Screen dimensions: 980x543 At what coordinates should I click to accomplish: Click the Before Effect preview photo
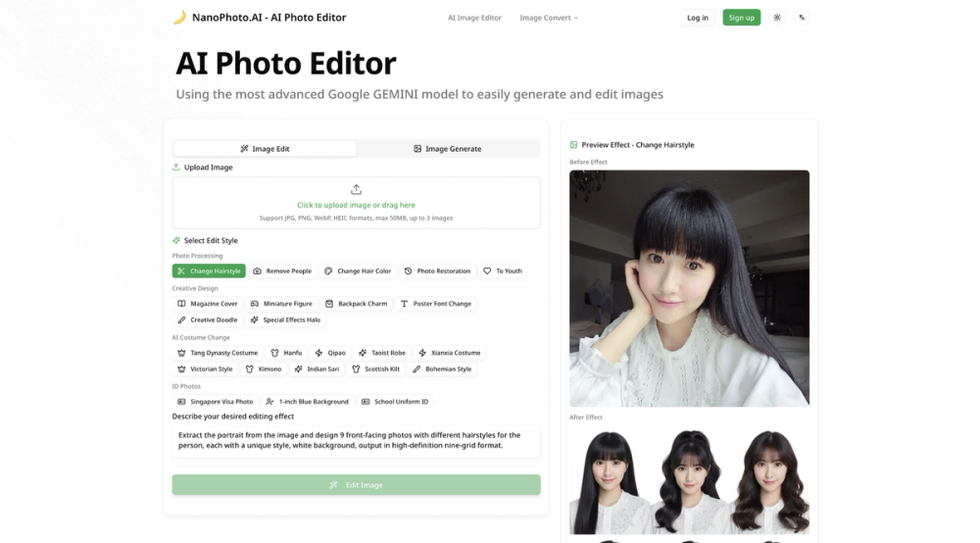tap(689, 289)
